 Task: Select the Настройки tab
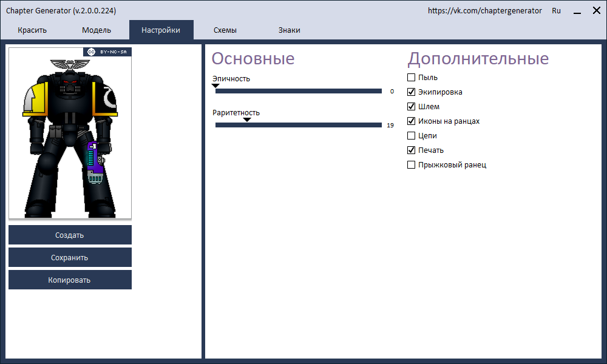coord(161,30)
